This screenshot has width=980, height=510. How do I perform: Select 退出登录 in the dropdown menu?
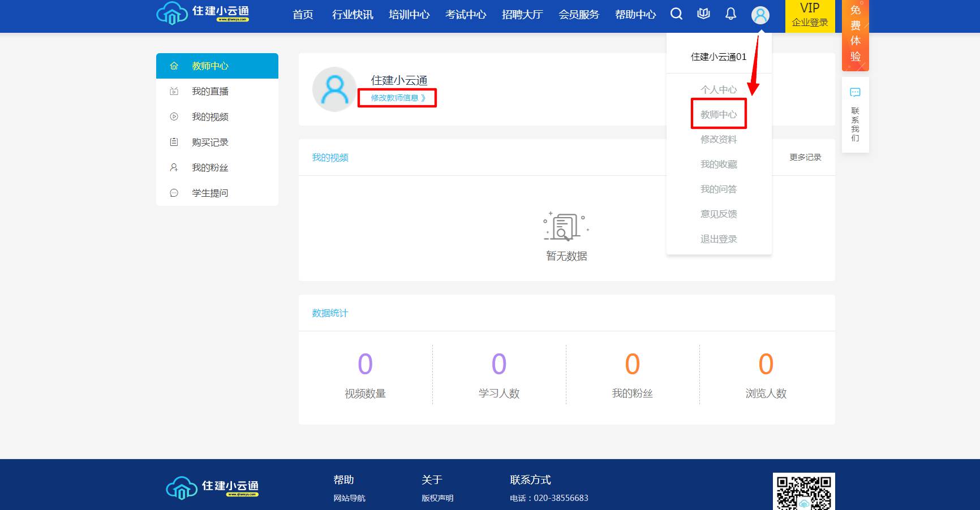point(719,239)
